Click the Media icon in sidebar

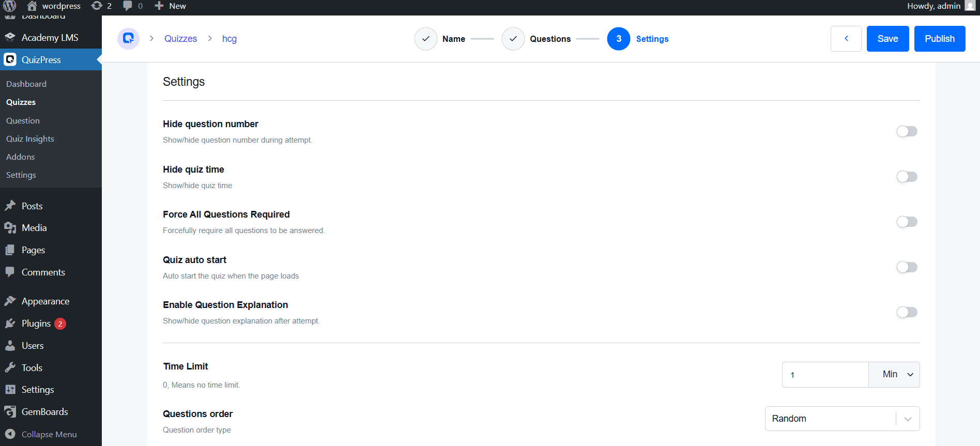click(x=10, y=227)
